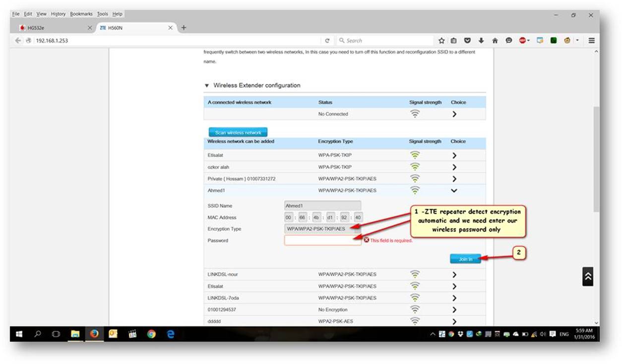Click the first MAC Address octet 00
The height and width of the screenshot is (364, 622).
(289, 217)
